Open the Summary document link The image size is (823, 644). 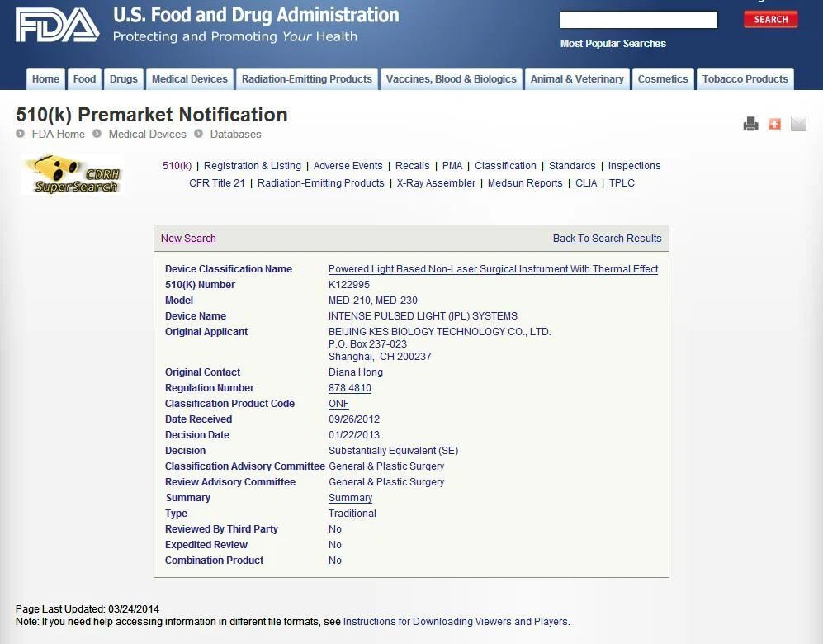pyautogui.click(x=350, y=498)
